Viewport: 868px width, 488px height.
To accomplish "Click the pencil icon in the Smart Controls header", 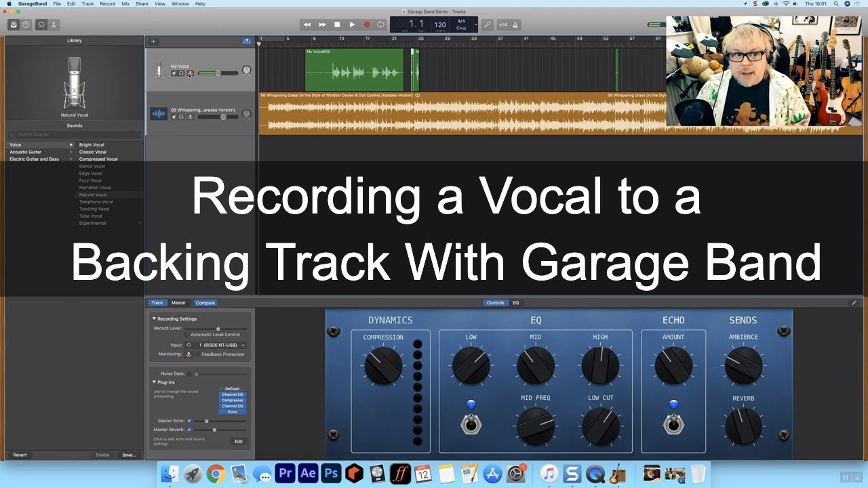I will tap(854, 303).
